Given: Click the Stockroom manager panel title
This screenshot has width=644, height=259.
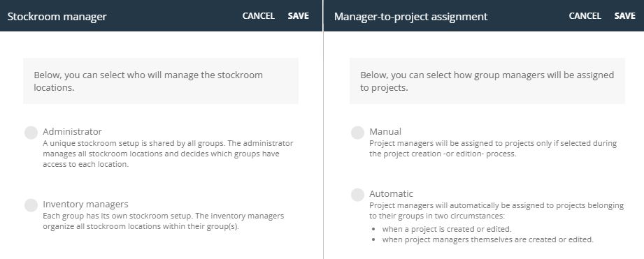Looking at the screenshot, I should tap(57, 17).
